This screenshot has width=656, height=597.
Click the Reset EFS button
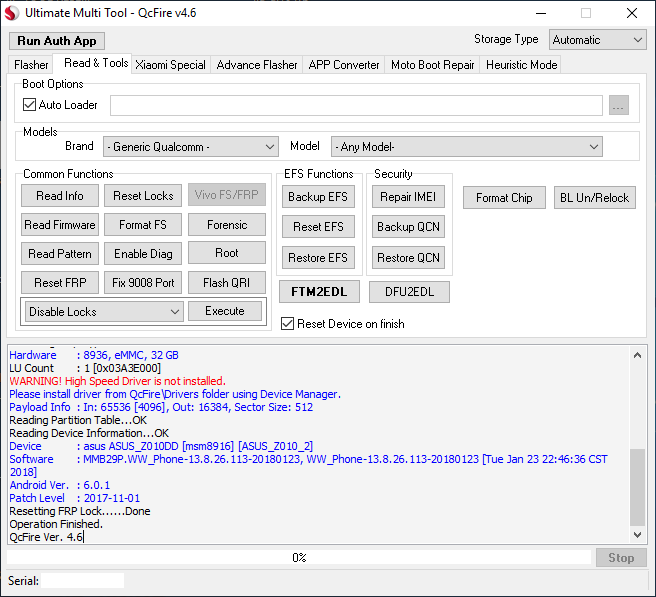318,227
